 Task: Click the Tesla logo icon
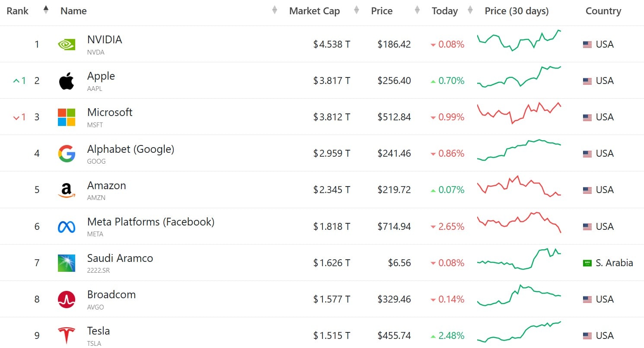tap(67, 336)
